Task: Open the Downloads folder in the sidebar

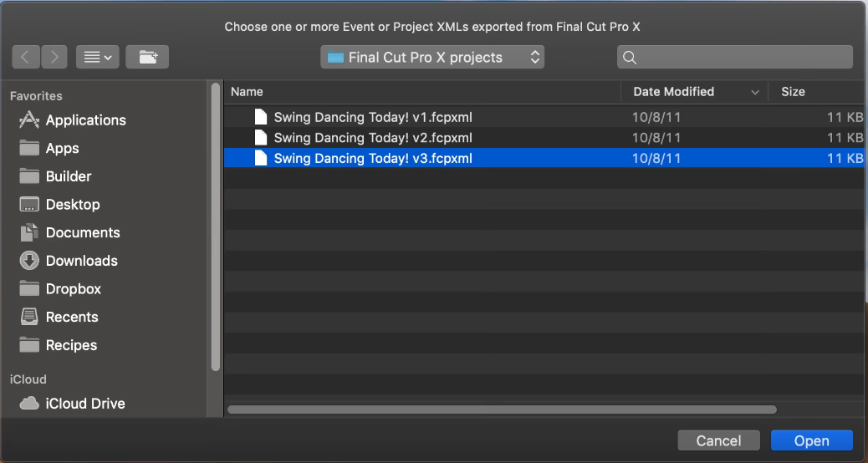Action: [81, 261]
